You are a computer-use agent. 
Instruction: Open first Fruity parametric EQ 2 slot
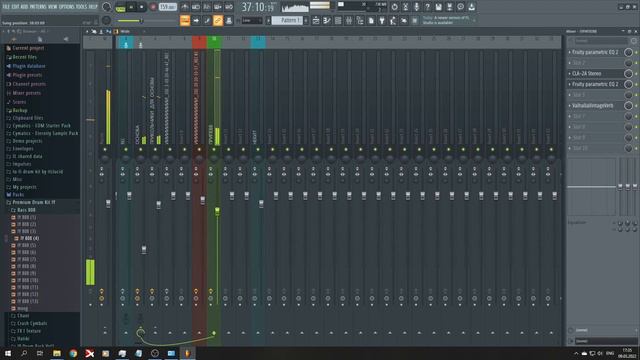[x=596, y=52]
